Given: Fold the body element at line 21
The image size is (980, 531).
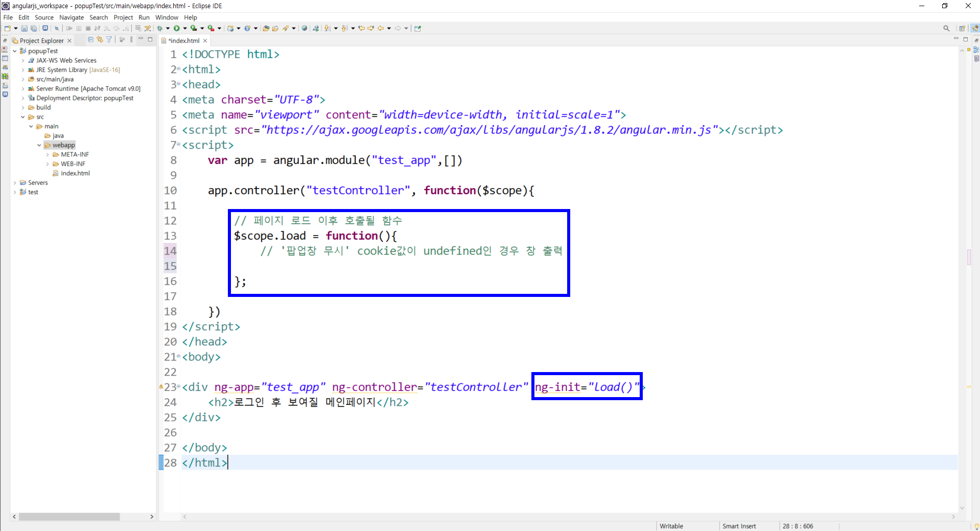Looking at the screenshot, I should (178, 356).
